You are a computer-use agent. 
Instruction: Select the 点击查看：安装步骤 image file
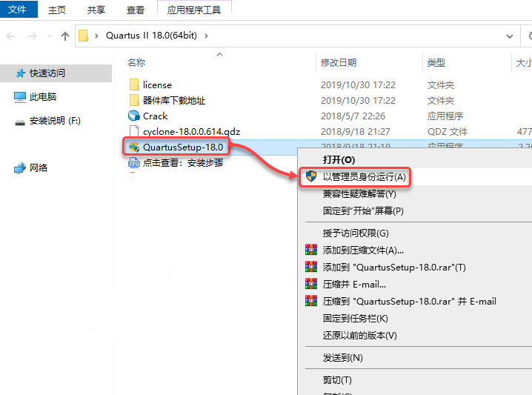pyautogui.click(x=183, y=163)
